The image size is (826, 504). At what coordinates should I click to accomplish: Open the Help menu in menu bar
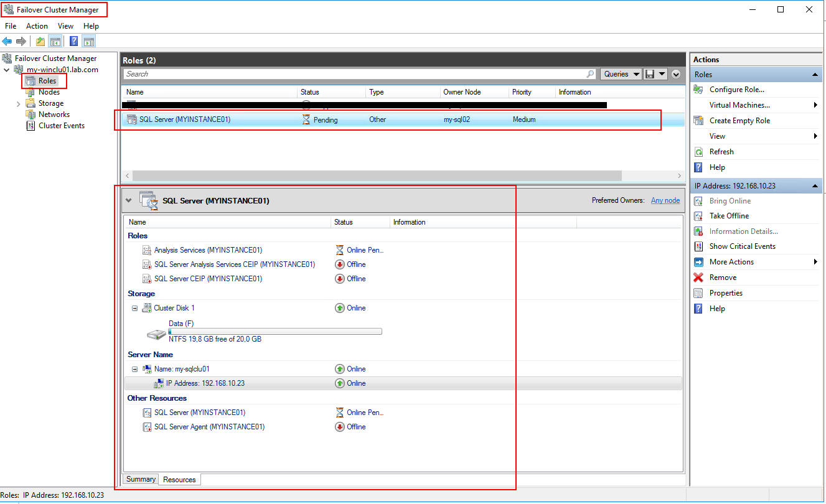91,26
